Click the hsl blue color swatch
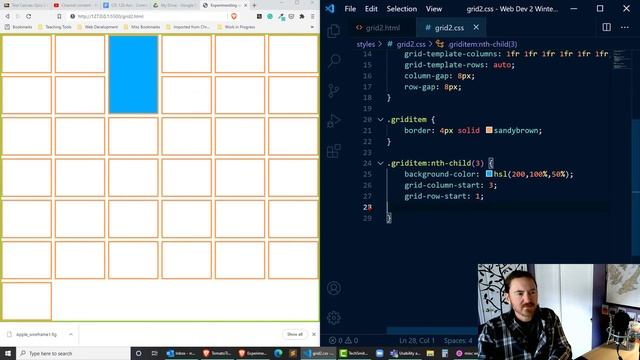Screen dimensions: 640x360 (x=489, y=174)
